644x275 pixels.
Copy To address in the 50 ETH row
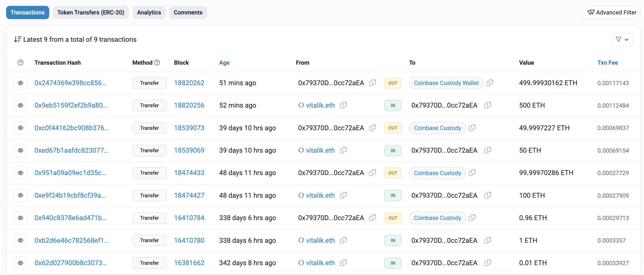tap(488, 150)
